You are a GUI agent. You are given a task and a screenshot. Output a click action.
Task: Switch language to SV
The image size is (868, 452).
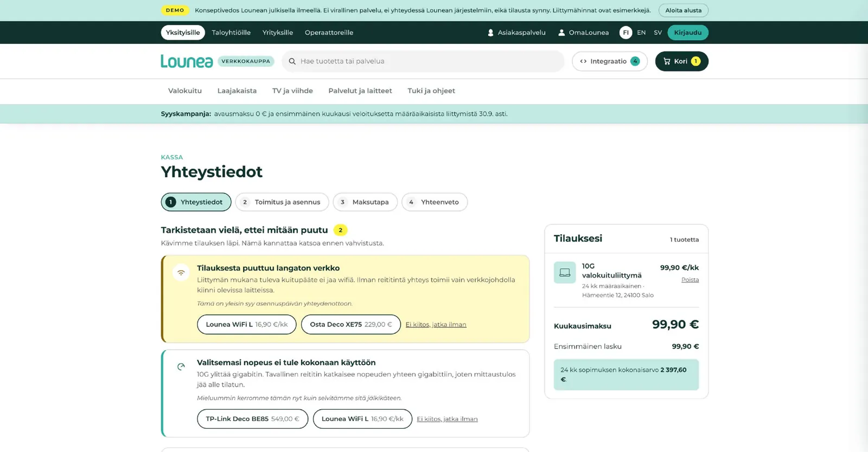coord(658,33)
